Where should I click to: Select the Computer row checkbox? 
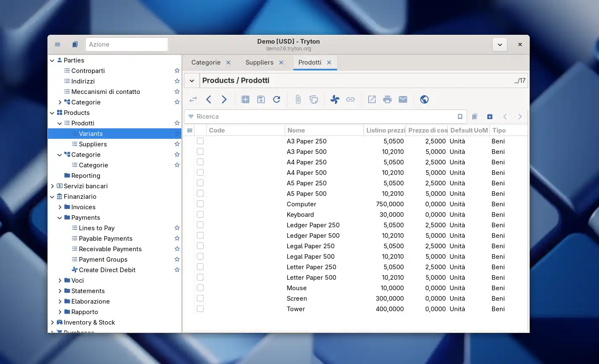[x=200, y=204]
